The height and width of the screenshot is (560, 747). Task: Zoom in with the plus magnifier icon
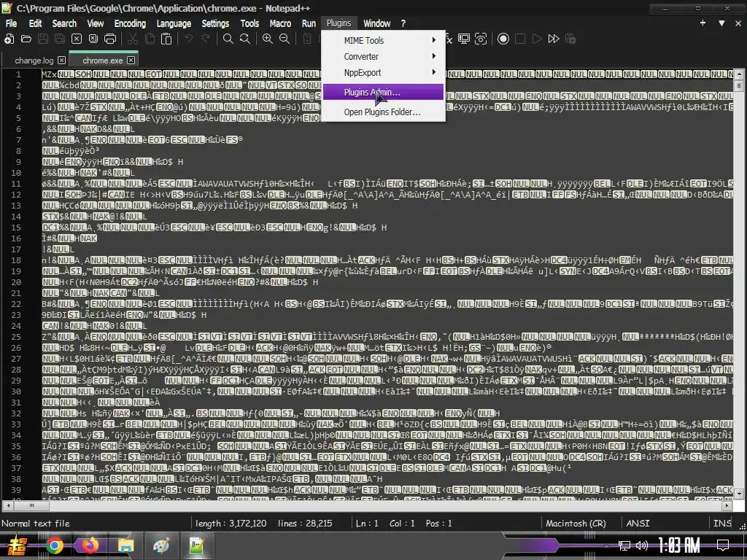(267, 39)
